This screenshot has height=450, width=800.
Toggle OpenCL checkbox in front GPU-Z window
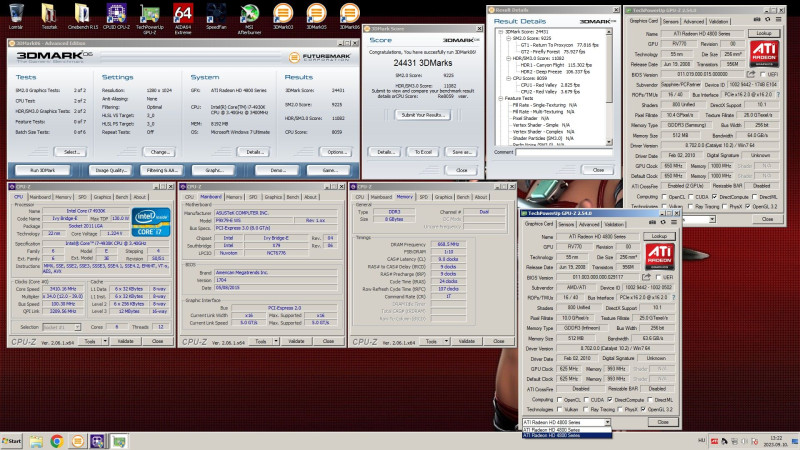pyautogui.click(x=559, y=399)
